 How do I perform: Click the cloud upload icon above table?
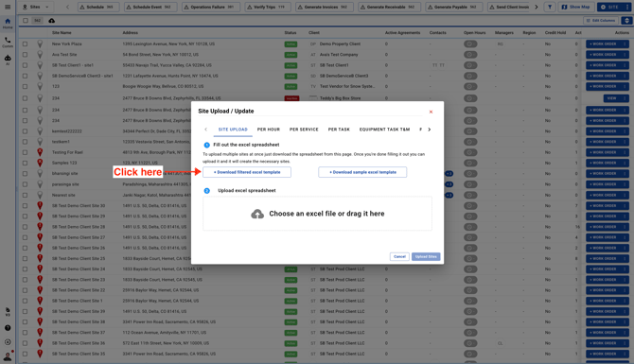pyautogui.click(x=52, y=21)
